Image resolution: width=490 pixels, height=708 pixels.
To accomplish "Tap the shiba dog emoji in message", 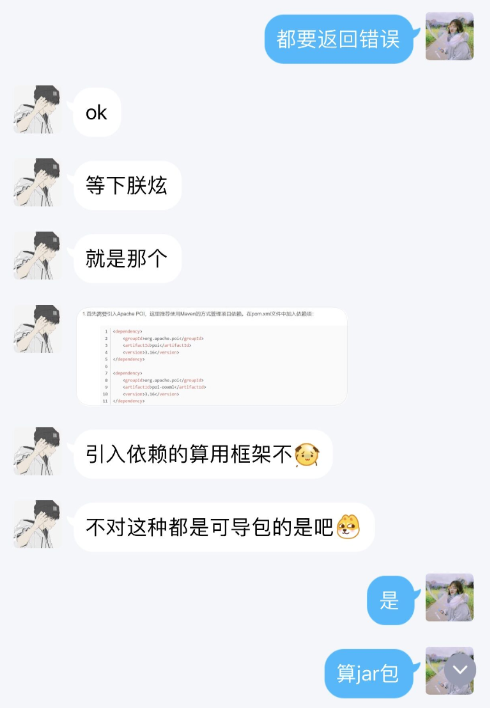I will pyautogui.click(x=349, y=526).
